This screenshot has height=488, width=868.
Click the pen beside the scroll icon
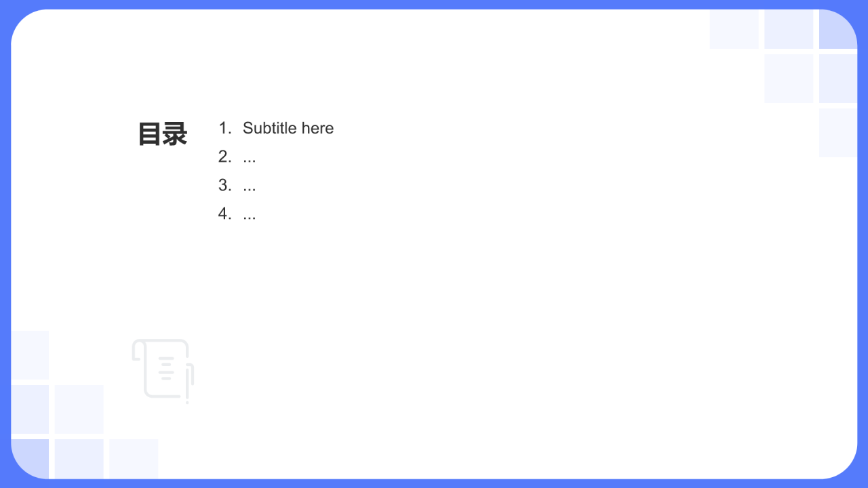coord(188,383)
